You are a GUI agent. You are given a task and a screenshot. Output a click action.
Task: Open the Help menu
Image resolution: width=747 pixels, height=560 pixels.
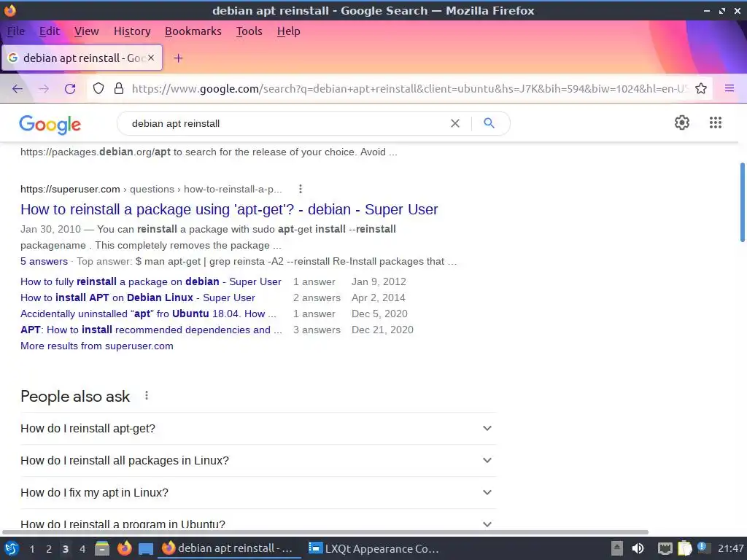(x=289, y=31)
